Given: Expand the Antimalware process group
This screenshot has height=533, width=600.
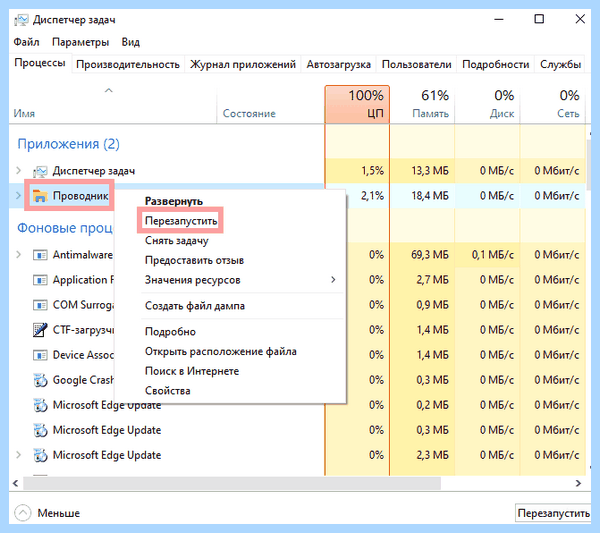Looking at the screenshot, I should click(18, 254).
